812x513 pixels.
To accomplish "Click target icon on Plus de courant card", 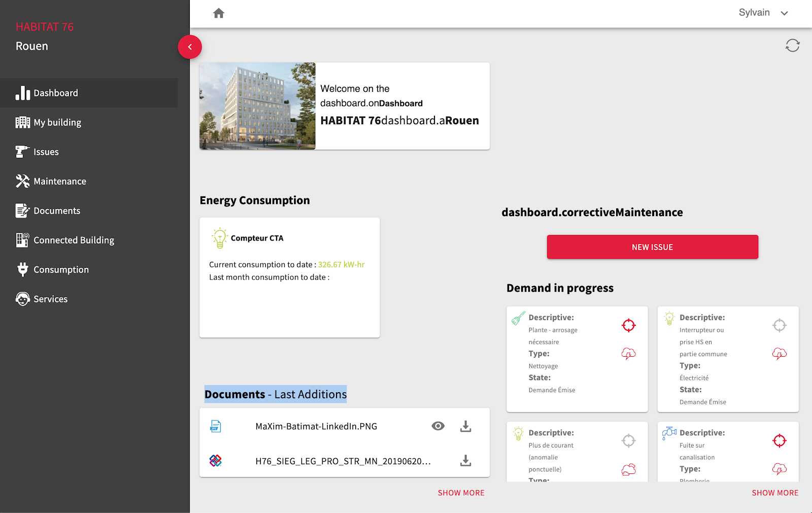I will click(x=629, y=440).
